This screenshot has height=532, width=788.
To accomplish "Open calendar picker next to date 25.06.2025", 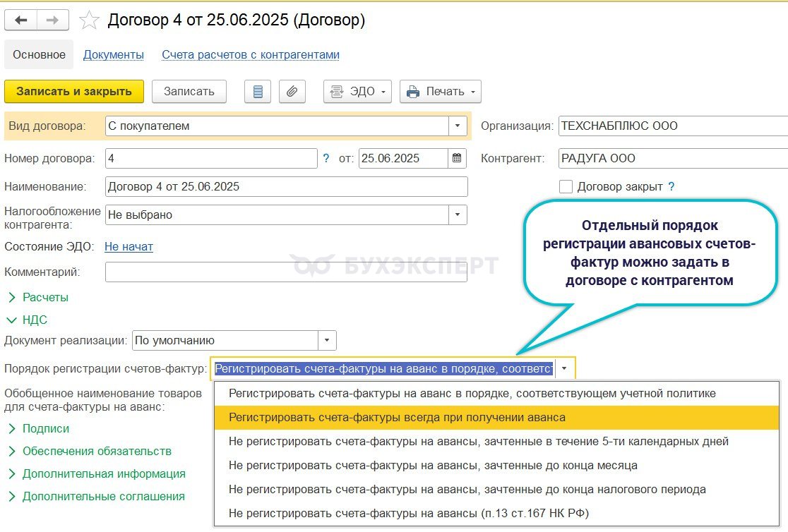I will (x=457, y=158).
